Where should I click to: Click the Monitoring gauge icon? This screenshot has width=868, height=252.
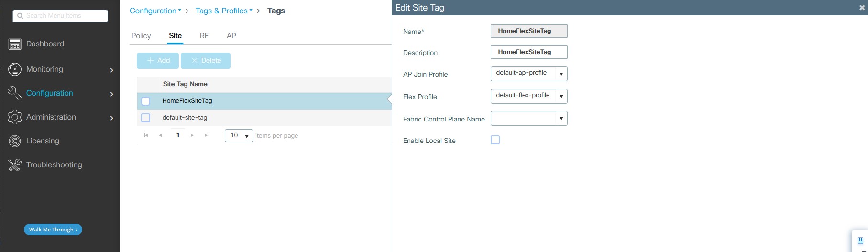tap(15, 69)
